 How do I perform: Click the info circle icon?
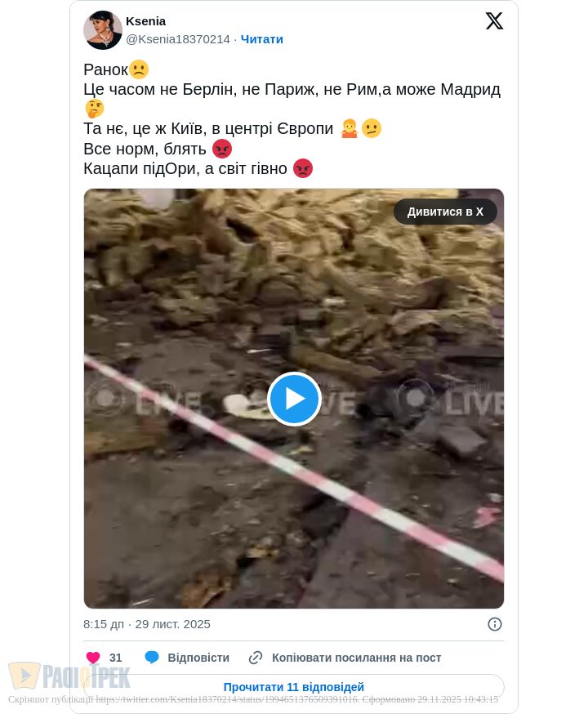[x=494, y=624]
